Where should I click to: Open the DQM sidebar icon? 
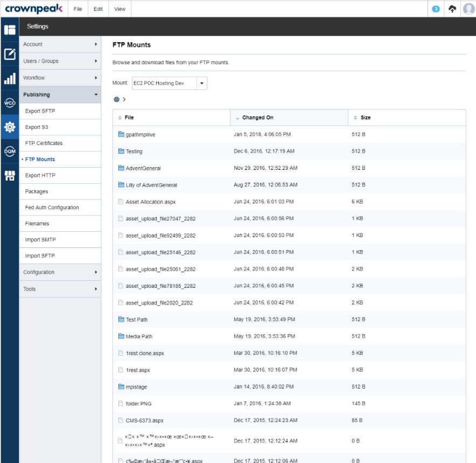coord(9,151)
